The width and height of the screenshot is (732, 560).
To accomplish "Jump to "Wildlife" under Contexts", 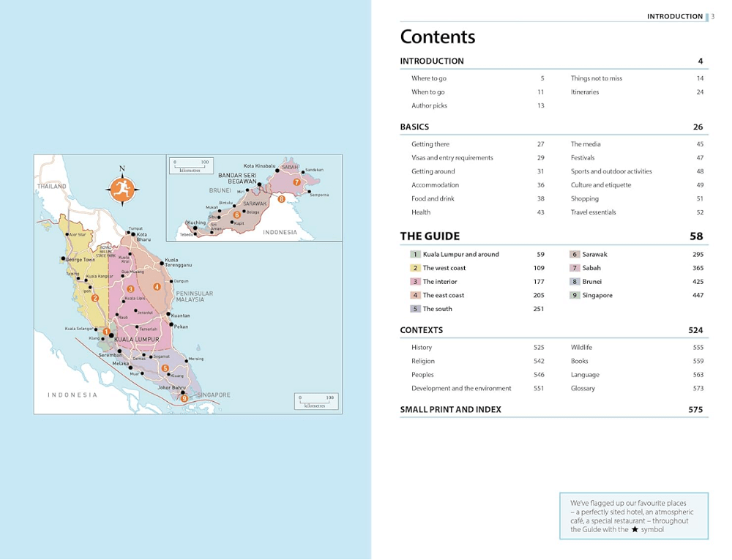I will click(582, 348).
